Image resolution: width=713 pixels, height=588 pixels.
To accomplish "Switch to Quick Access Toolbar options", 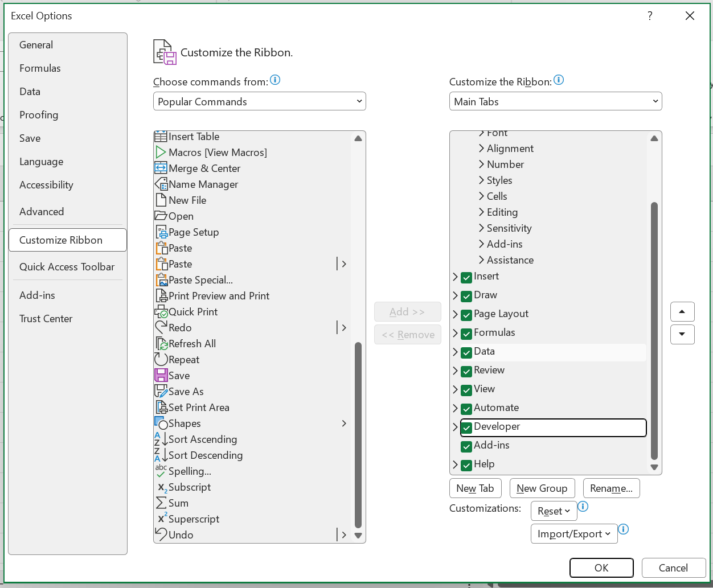I will tap(68, 267).
